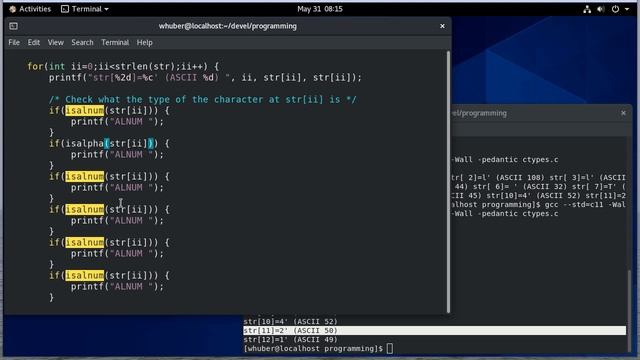
Task: Click the last highlighted isalnum
Action: click(84, 276)
